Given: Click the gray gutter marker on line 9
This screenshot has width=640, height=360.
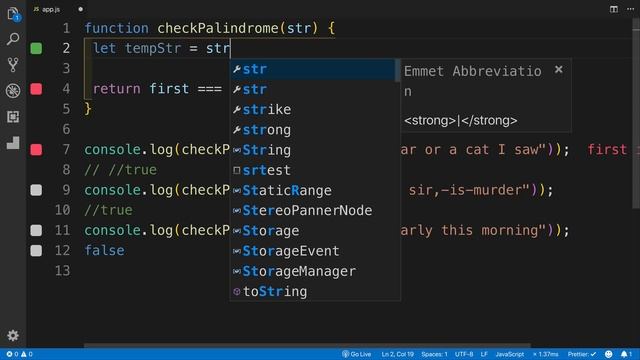Looking at the screenshot, I should pos(36,190).
